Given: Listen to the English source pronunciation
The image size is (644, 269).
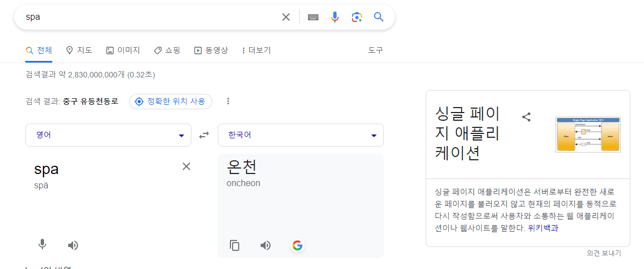Looking at the screenshot, I should (73, 245).
